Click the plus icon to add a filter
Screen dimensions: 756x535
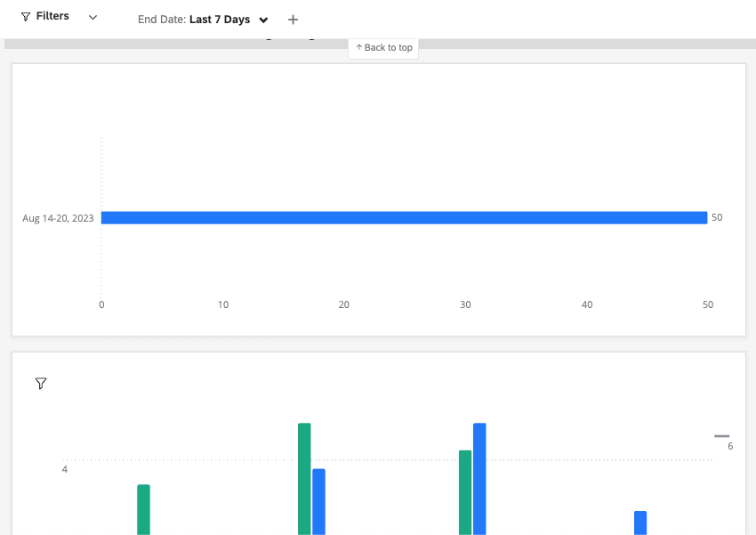tap(293, 18)
